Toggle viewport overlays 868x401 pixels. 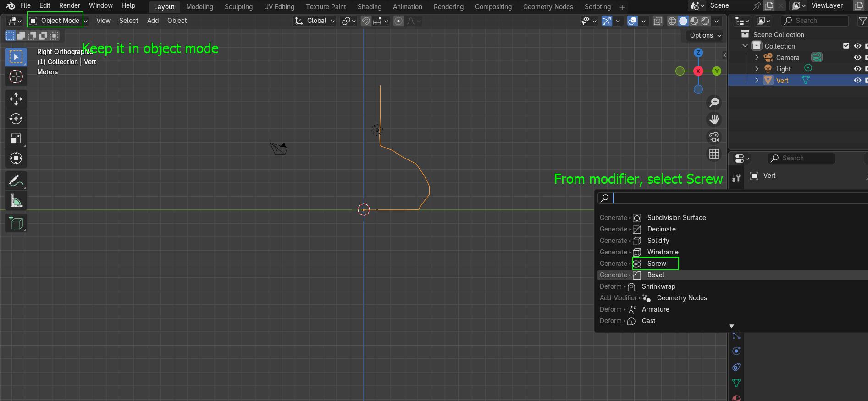coord(632,21)
